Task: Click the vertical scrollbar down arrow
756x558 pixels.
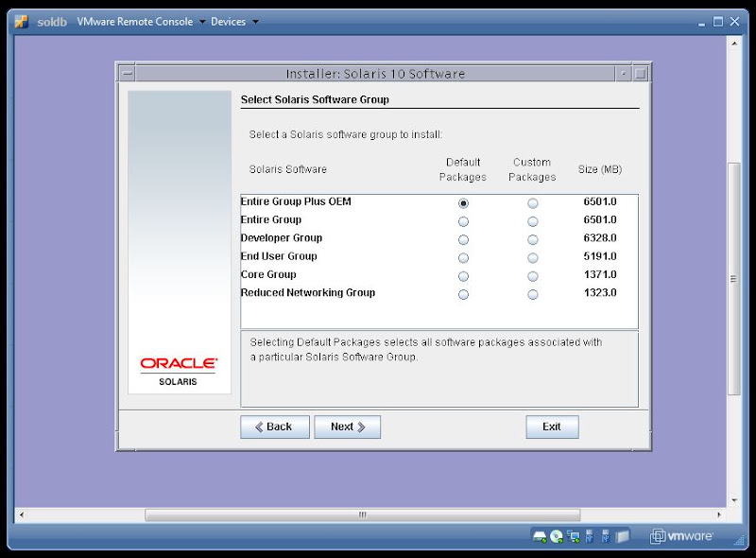Action: click(734, 500)
